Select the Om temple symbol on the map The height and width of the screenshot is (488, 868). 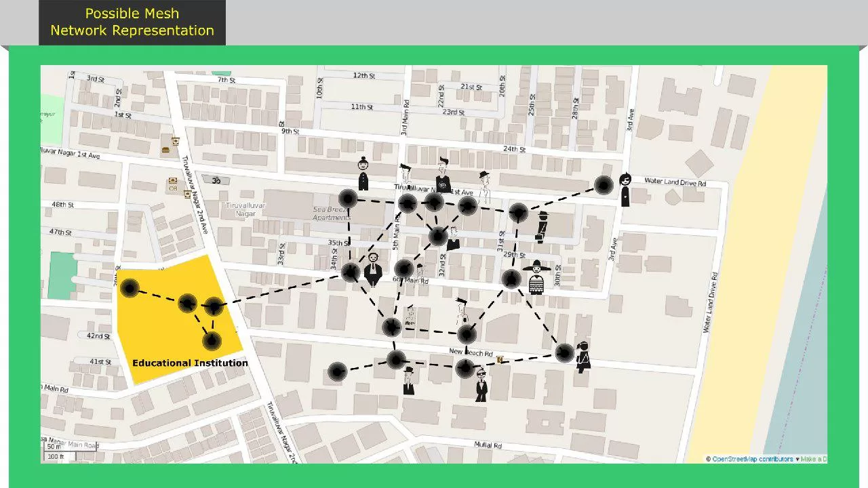pos(216,181)
